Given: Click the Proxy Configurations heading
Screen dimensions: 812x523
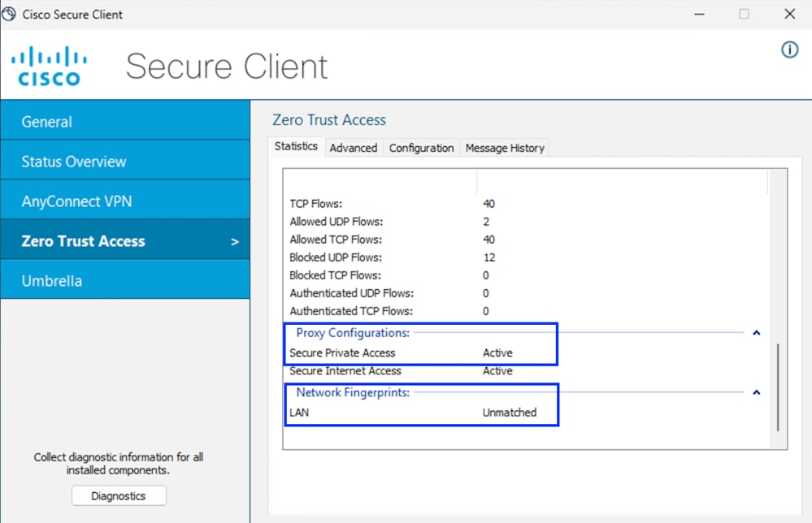Looking at the screenshot, I should point(353,333).
